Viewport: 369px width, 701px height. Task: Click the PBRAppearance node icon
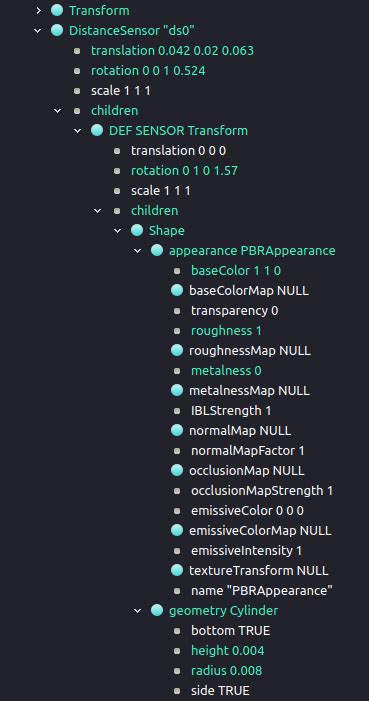[157, 250]
